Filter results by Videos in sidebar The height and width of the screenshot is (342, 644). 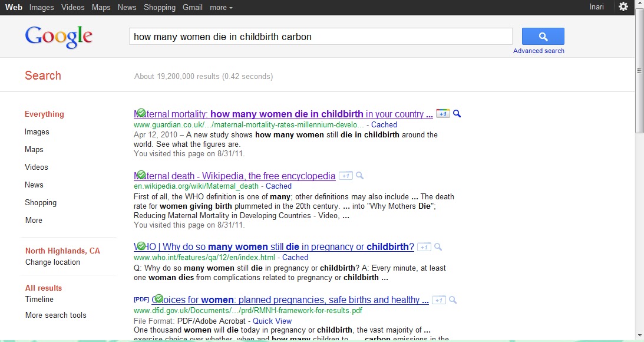click(x=36, y=167)
